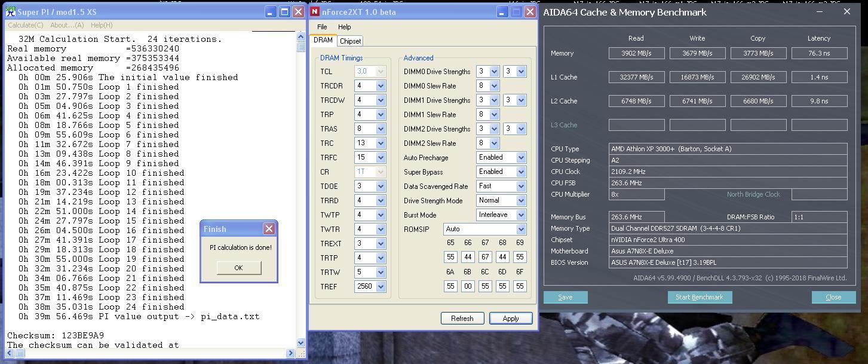The width and height of the screenshot is (868, 364).
Task: Click the ROMSIP 6F value field
Action: [520, 286]
